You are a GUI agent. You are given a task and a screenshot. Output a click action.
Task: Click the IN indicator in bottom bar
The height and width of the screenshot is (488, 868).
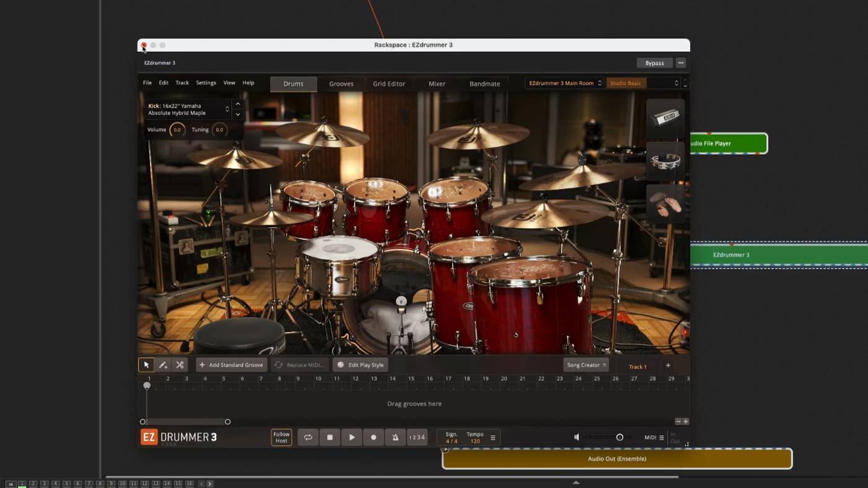tap(11, 484)
